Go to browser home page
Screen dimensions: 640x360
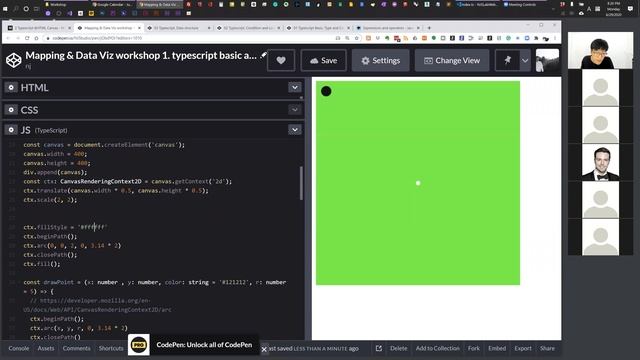(x=36, y=38)
